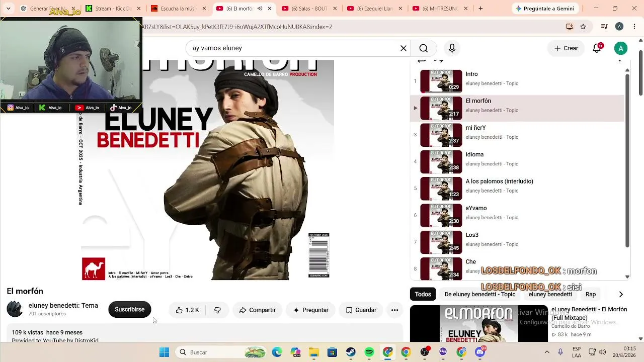Viewport: 644px width, 362px height.
Task: Like the El morfón video
Action: coord(187,310)
